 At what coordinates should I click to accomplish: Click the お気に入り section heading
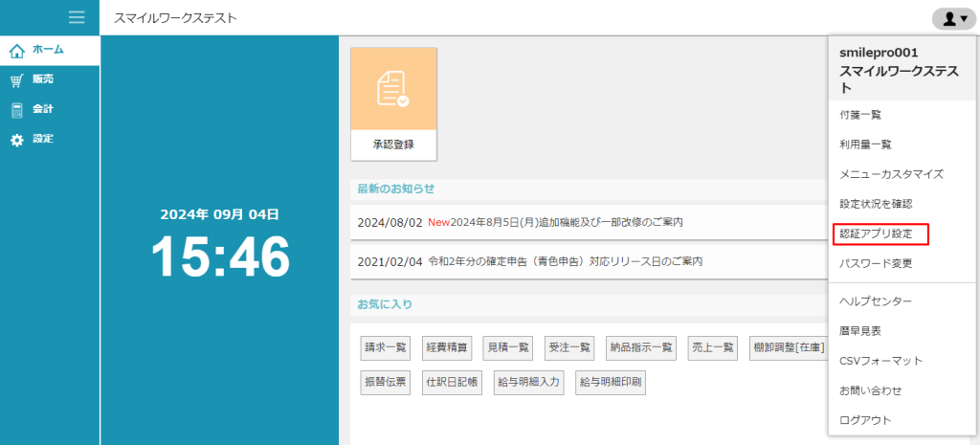(x=385, y=305)
